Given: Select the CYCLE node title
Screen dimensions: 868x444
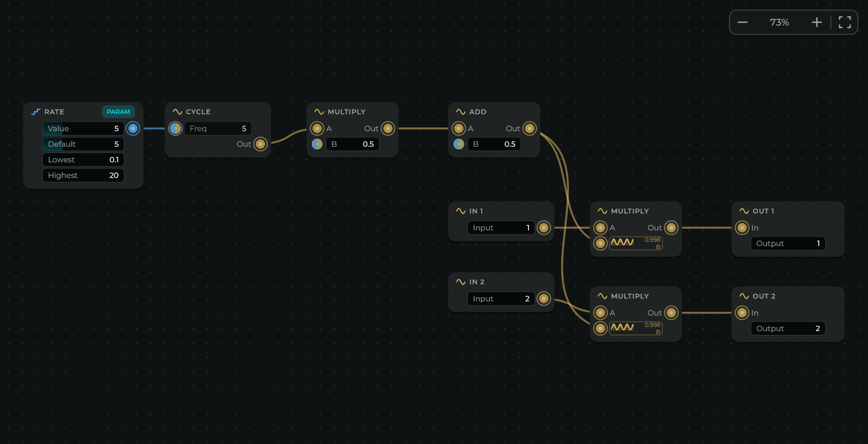Looking at the screenshot, I should point(198,111).
